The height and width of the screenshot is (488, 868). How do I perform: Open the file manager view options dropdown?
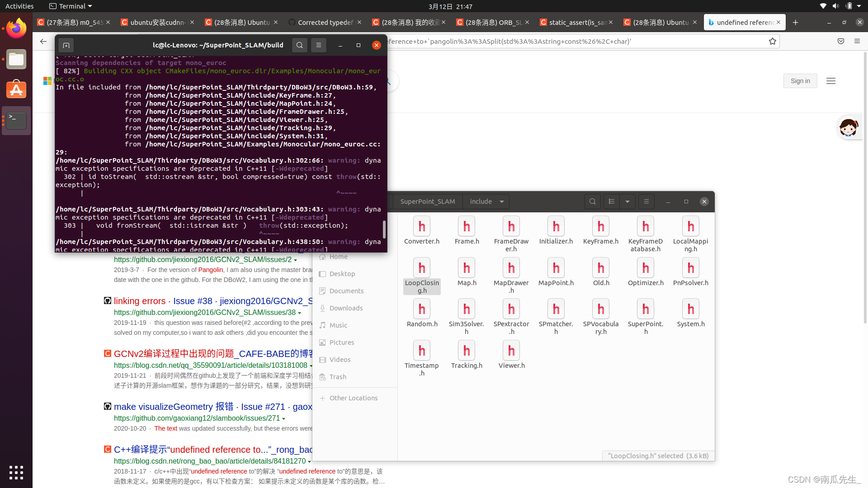tap(627, 202)
